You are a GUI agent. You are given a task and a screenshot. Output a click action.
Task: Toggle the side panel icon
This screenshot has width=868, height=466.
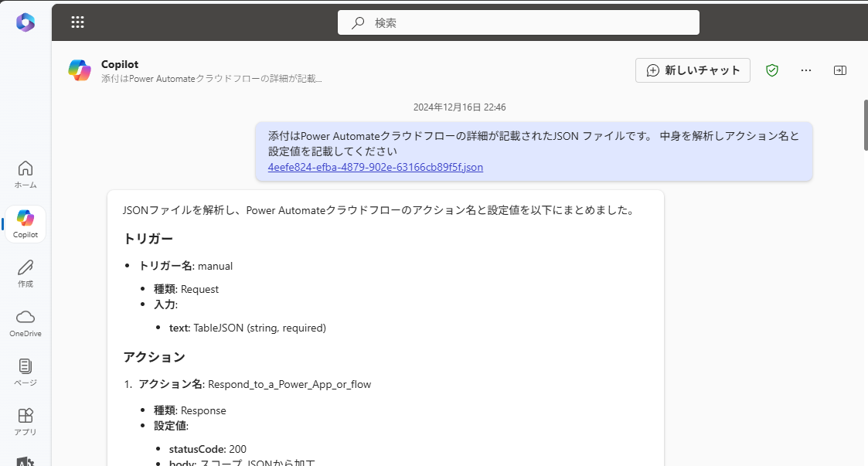click(839, 70)
